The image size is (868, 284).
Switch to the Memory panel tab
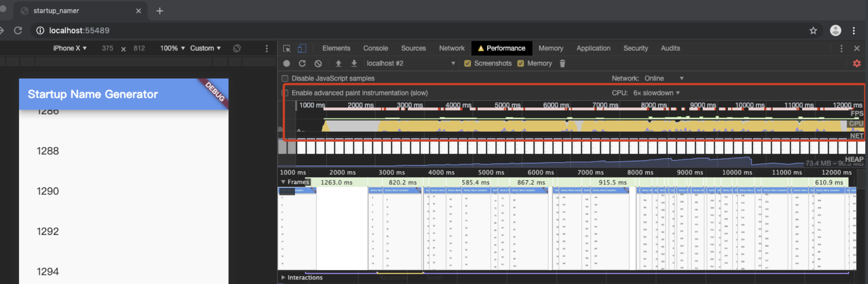click(550, 48)
